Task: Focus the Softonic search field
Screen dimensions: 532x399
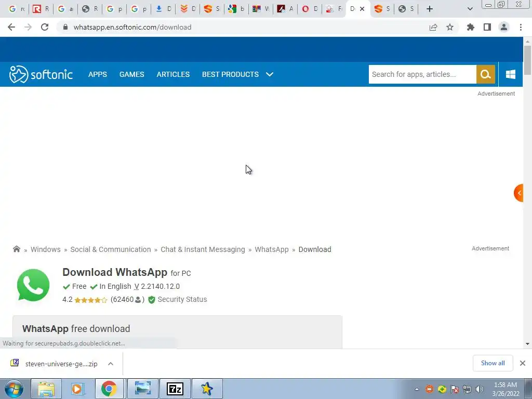Action: (x=422, y=74)
